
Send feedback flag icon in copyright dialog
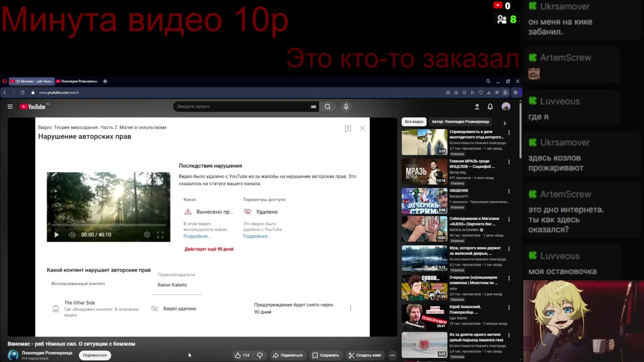click(x=348, y=129)
